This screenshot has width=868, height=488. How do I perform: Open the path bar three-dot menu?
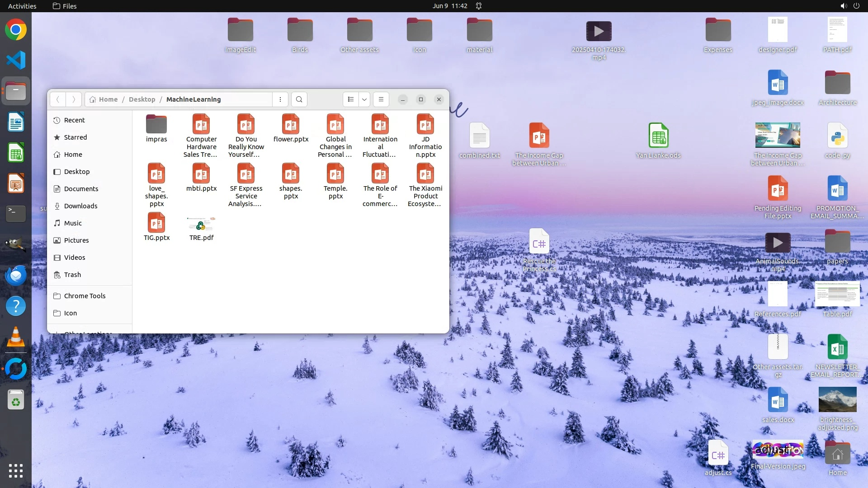[280, 99]
